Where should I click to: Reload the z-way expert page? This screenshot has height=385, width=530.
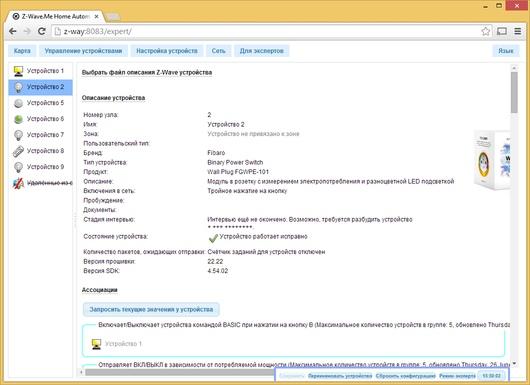(42, 31)
